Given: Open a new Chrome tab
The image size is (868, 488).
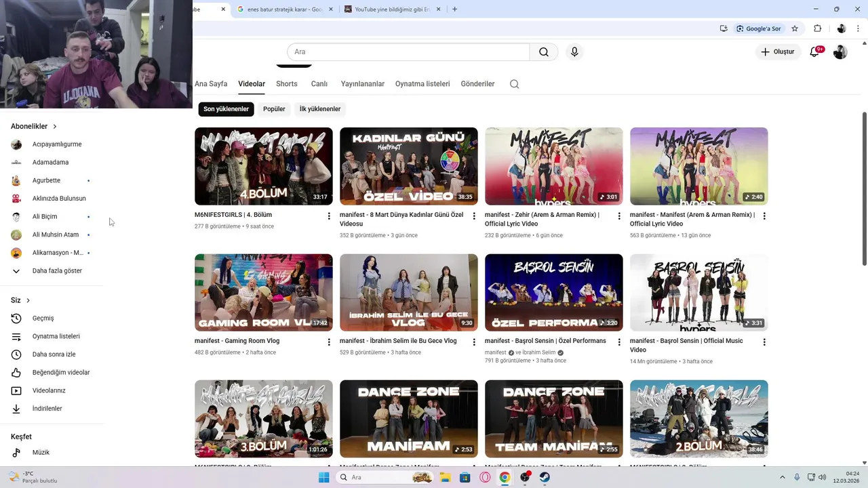Looking at the screenshot, I should (454, 9).
